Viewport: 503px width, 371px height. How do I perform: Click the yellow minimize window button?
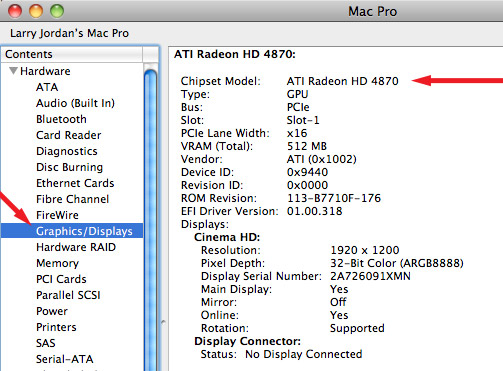(36, 11)
